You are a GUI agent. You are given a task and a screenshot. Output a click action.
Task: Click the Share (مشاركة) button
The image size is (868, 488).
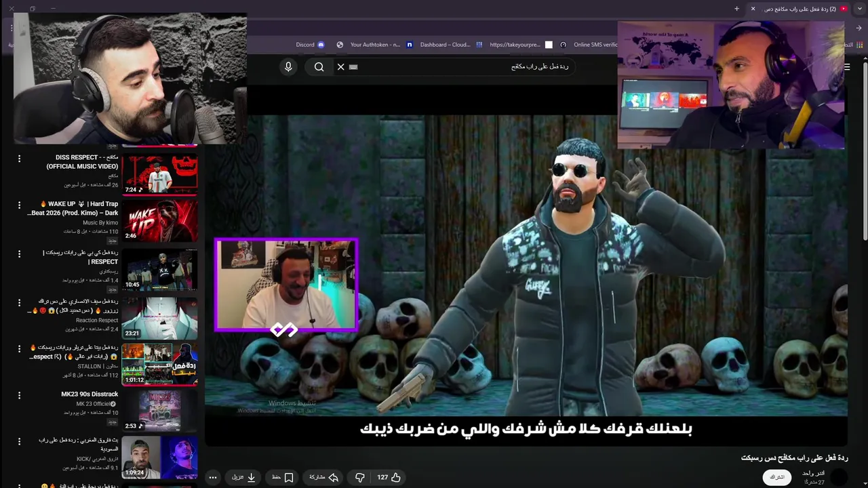click(x=323, y=477)
